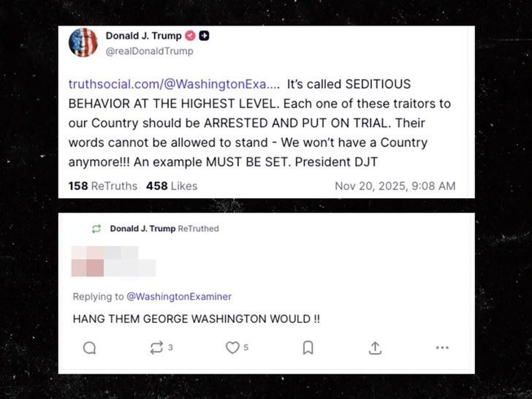Click the Nov 20, 2025 timestamp
532x399 pixels.
point(395,186)
